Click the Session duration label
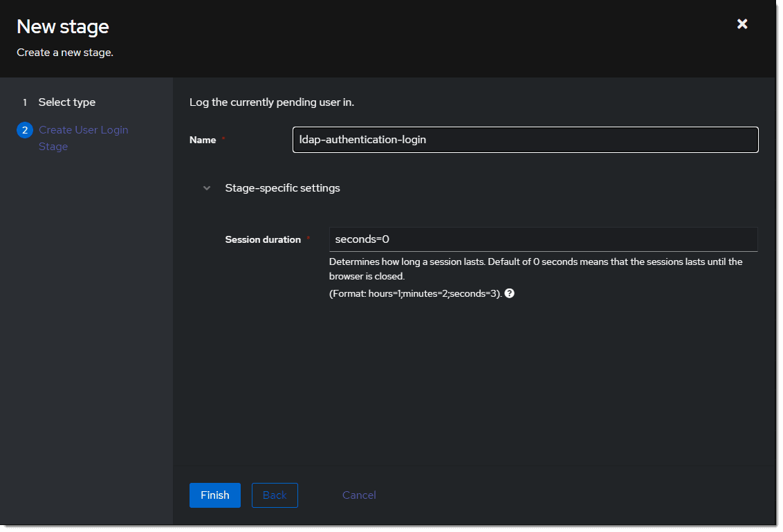The image size is (783, 532). (x=263, y=239)
